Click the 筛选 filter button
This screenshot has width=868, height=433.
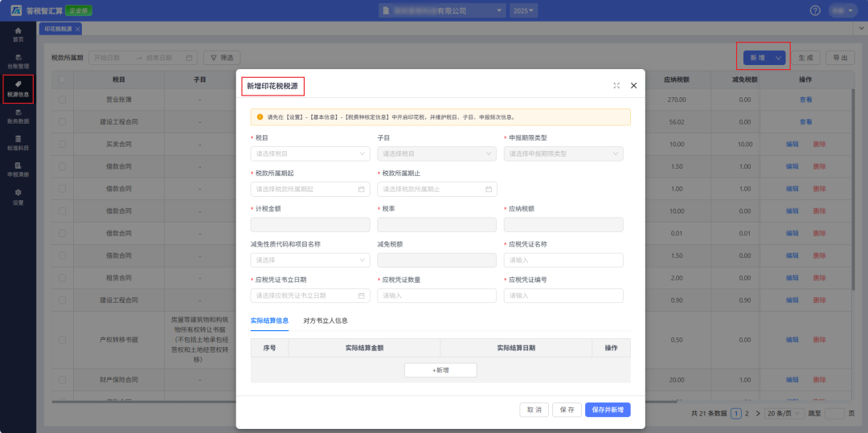pyautogui.click(x=222, y=58)
